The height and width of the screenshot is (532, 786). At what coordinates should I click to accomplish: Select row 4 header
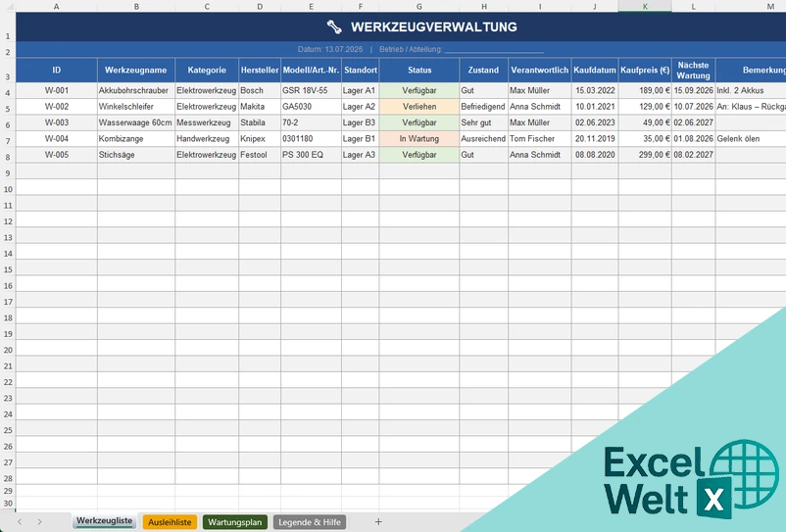pos(8,93)
